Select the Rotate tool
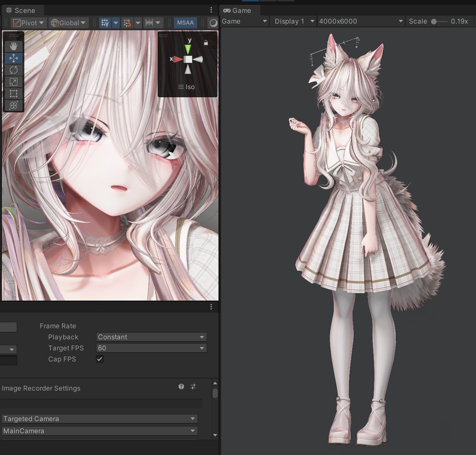The height and width of the screenshot is (455, 476). tap(13, 70)
